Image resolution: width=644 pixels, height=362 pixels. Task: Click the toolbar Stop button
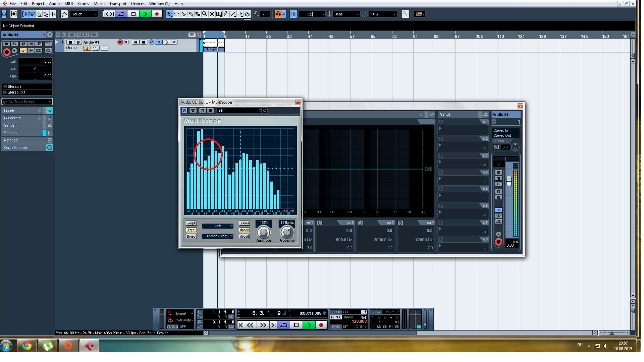tap(133, 14)
